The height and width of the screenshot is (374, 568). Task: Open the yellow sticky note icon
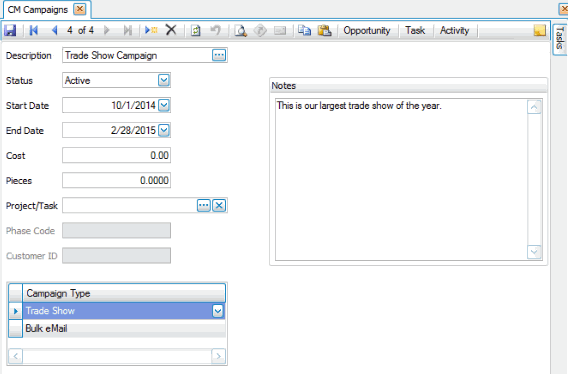point(540,30)
